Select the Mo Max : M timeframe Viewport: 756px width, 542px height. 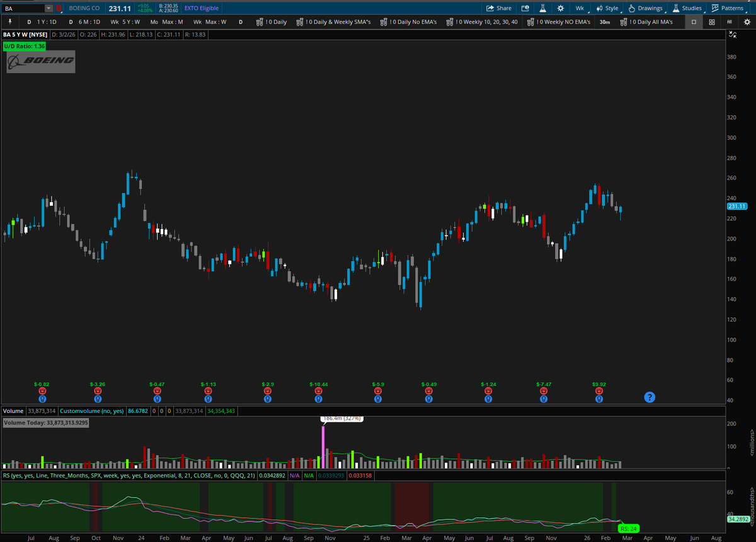(167, 21)
